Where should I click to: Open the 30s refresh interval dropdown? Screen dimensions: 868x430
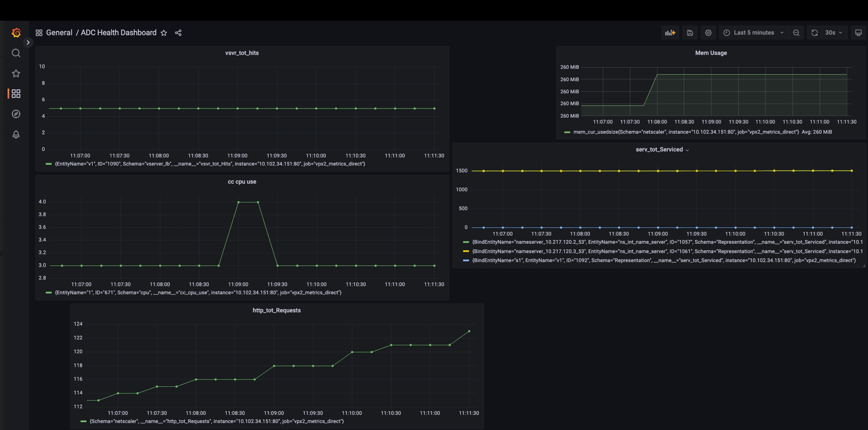834,33
